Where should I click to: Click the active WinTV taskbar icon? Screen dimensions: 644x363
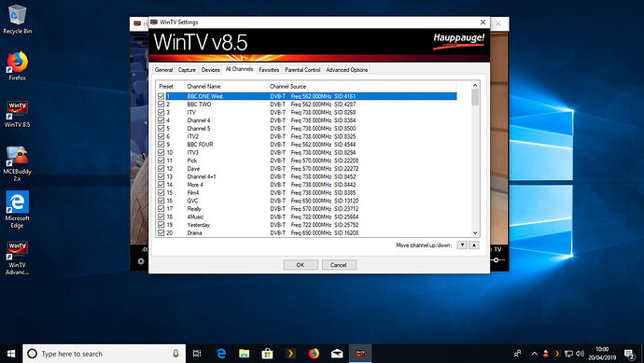point(360,354)
